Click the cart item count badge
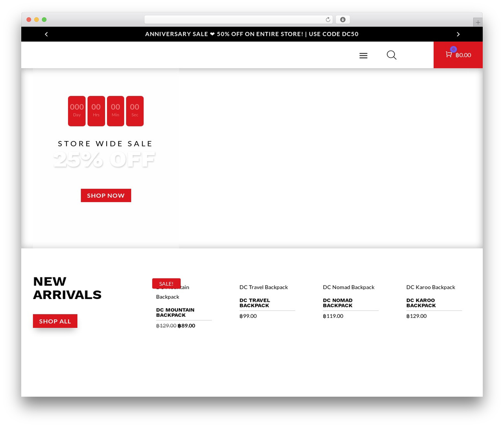Screen dimensions: 504x427 [x=454, y=49]
